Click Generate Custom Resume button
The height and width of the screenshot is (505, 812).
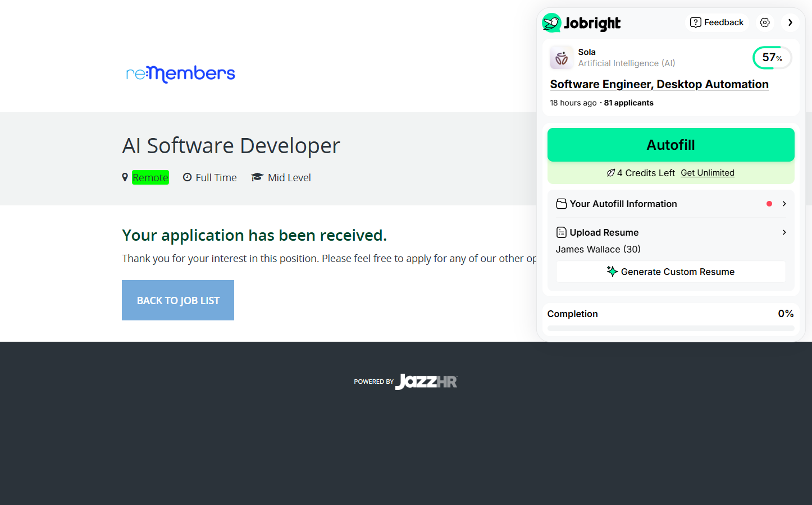(670, 272)
